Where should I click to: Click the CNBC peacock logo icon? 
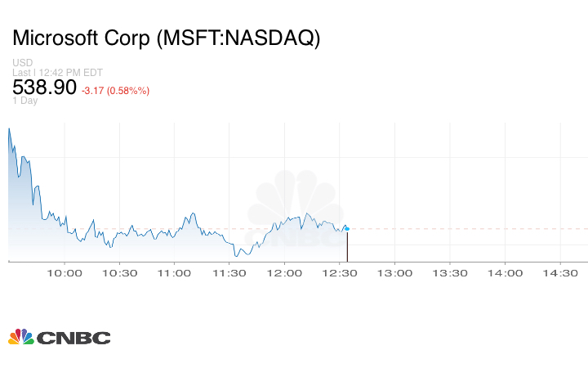(20, 337)
